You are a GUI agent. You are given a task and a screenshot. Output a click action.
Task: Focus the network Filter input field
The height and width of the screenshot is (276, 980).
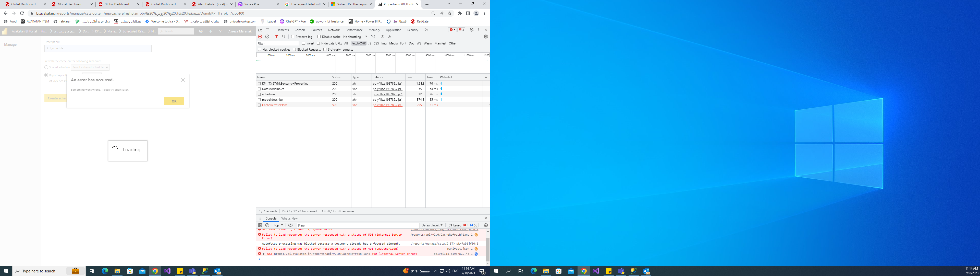pos(278,43)
